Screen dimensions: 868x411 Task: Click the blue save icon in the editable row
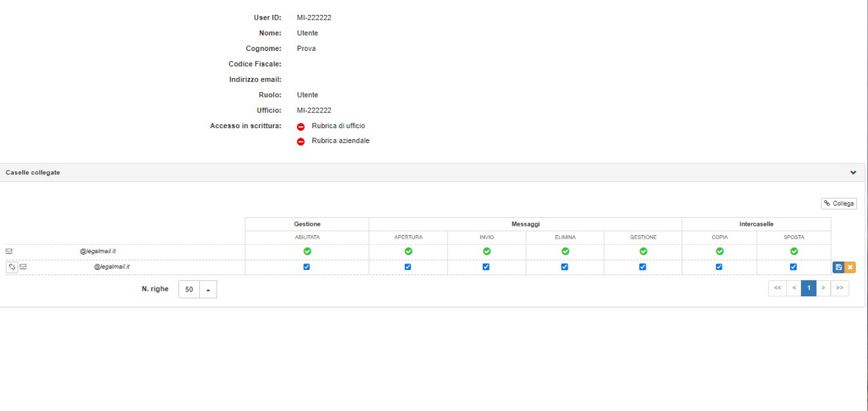coord(838,267)
